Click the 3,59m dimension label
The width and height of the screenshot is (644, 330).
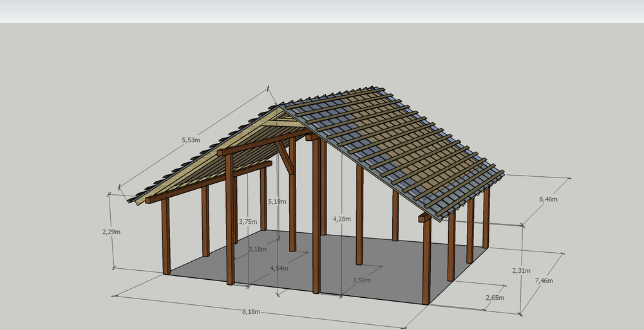tap(363, 279)
